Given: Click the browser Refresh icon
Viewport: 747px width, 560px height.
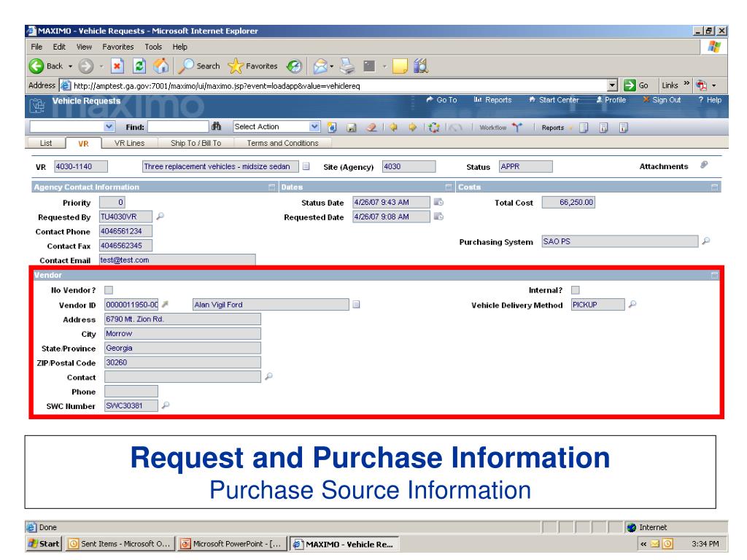Looking at the screenshot, I should click(139, 66).
